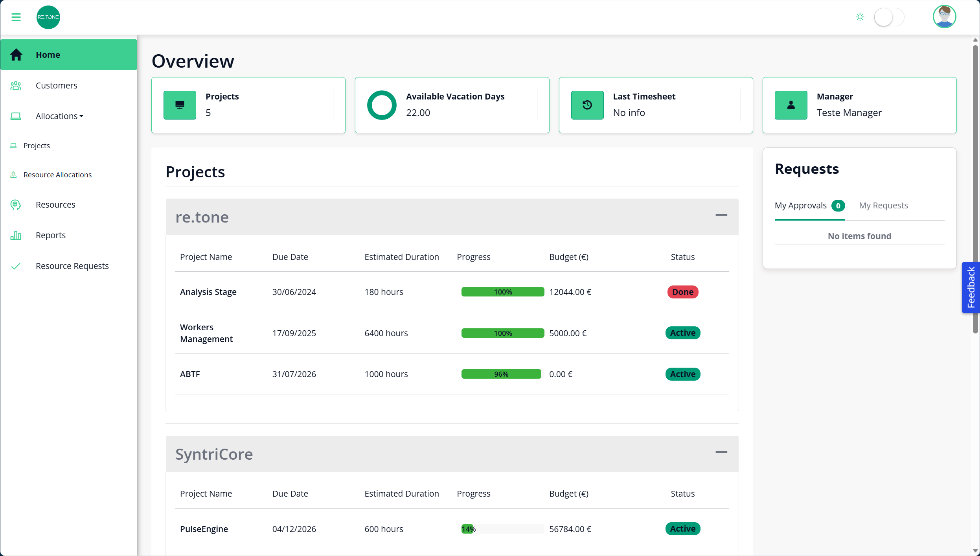Open the Workers Management project
980x556 pixels.
(206, 333)
